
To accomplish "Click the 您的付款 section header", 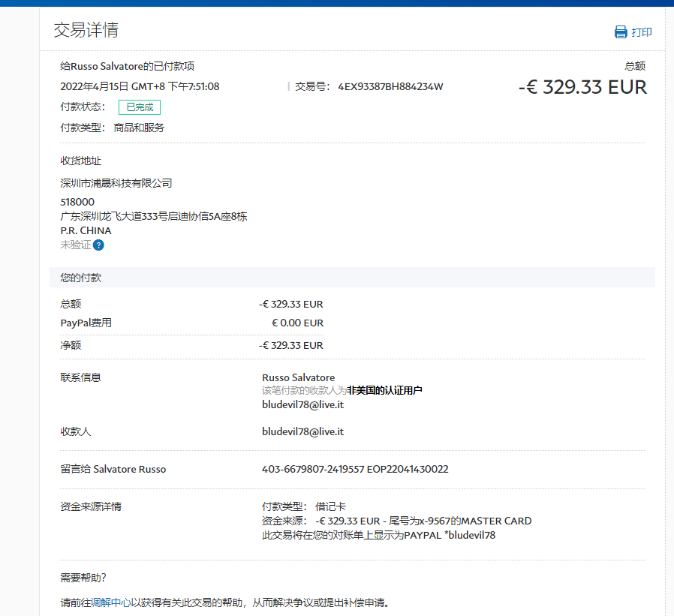I will pos(80,278).
